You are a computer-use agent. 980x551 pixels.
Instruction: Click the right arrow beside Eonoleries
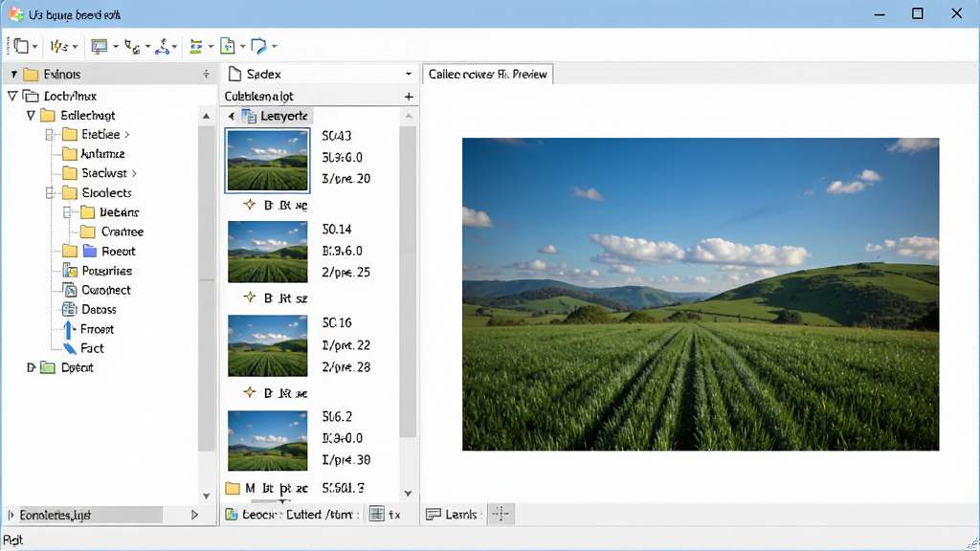coord(194,515)
